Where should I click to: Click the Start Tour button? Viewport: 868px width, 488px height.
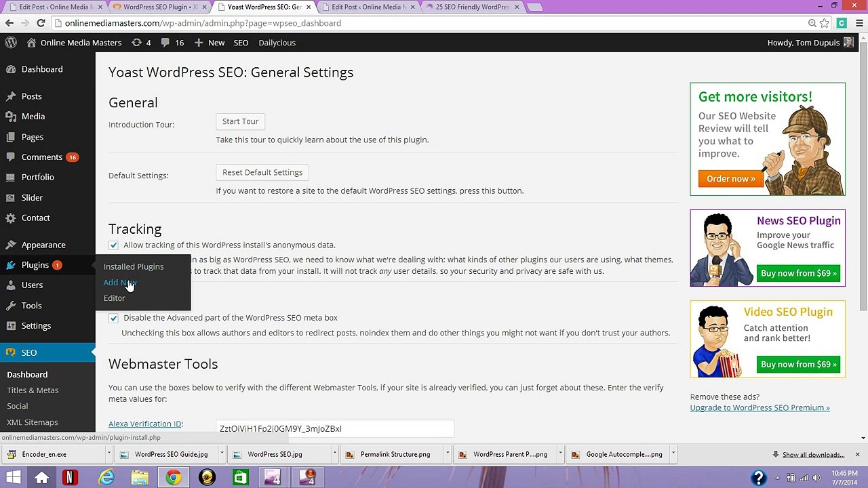(x=241, y=122)
